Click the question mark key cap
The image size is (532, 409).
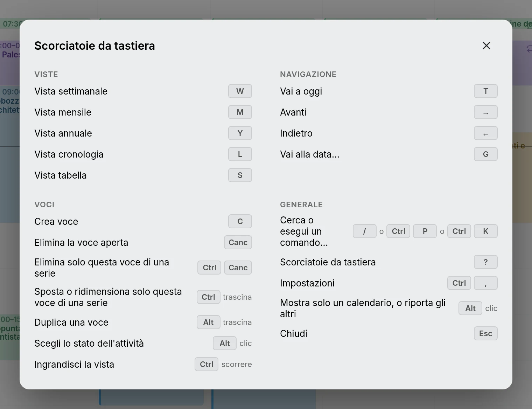pos(486,262)
